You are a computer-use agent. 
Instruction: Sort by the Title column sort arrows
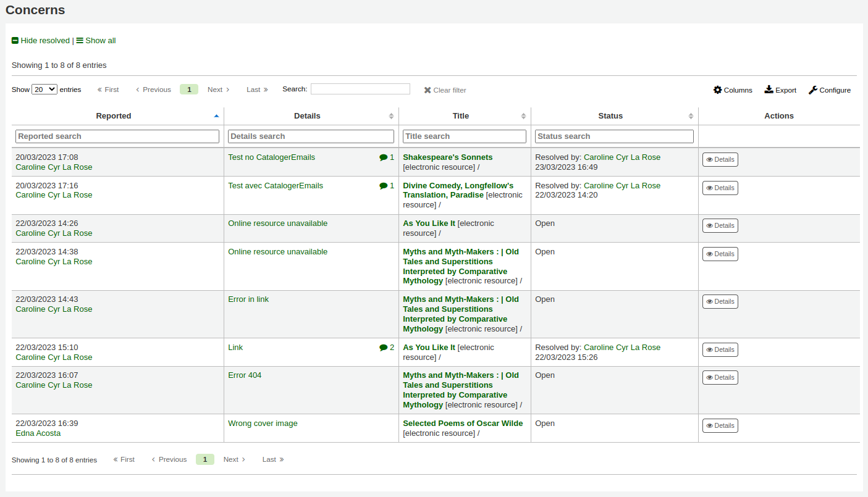coord(523,116)
